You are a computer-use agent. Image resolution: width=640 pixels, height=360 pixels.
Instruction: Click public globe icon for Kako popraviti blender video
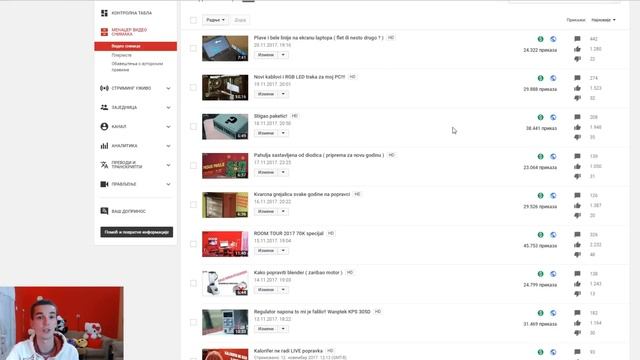tap(553, 274)
